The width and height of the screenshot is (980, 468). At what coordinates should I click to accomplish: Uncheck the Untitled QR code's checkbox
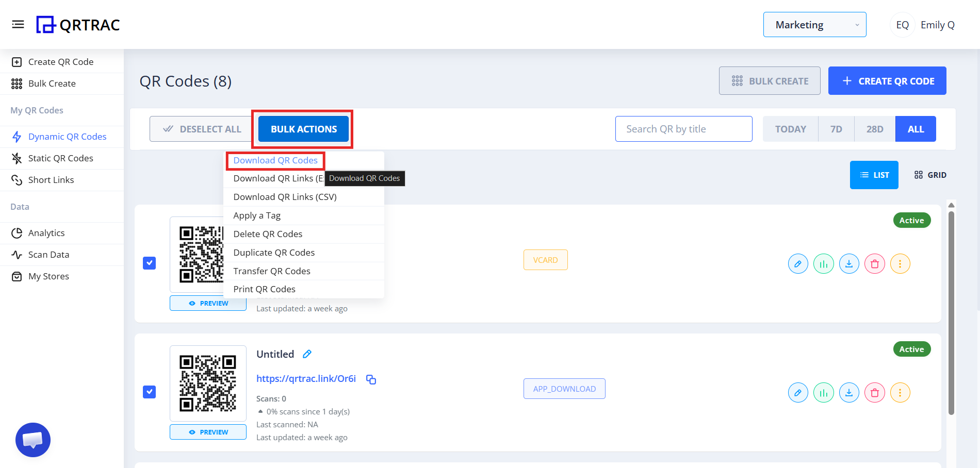[149, 392]
